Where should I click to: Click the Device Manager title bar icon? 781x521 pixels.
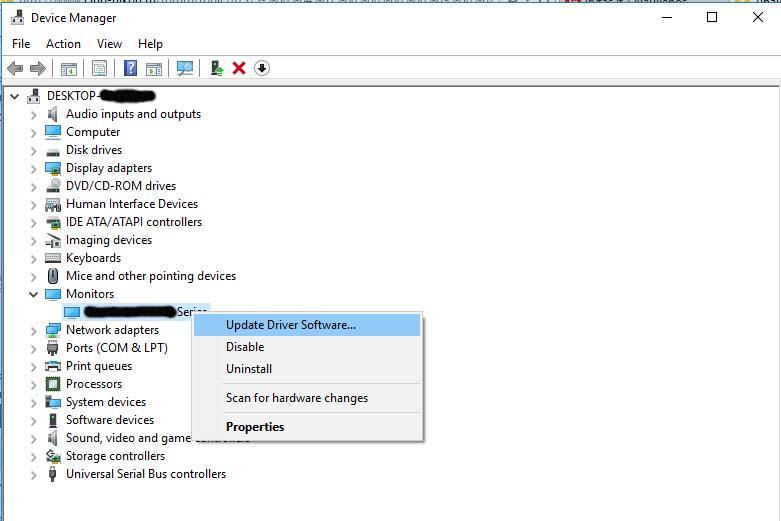[x=17, y=17]
